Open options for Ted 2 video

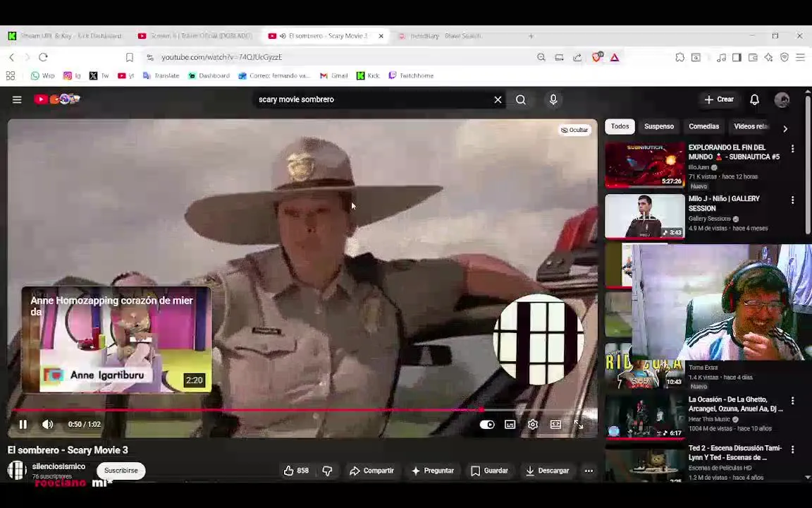click(x=792, y=450)
